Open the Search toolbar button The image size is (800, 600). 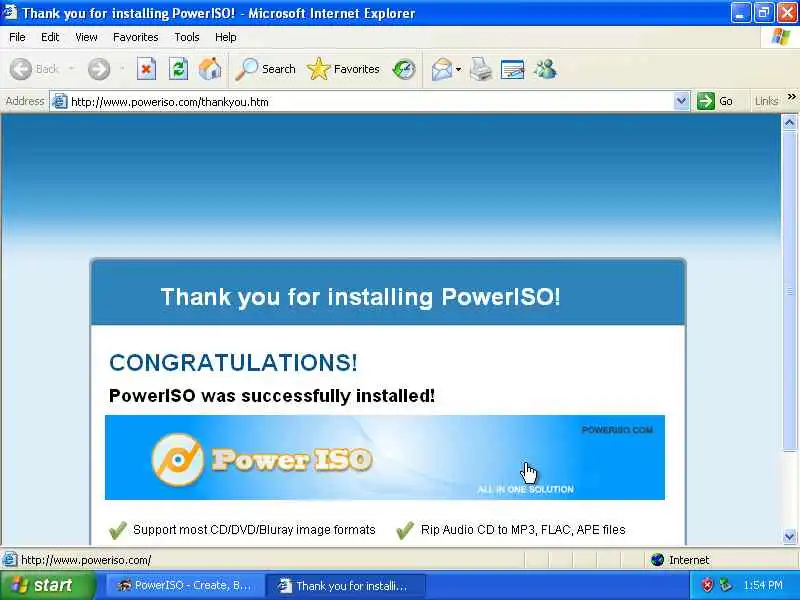[x=265, y=69]
